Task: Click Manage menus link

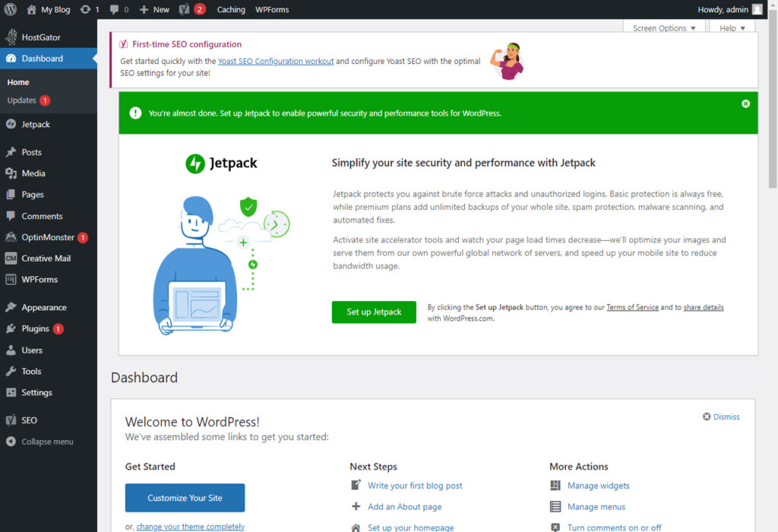Action: 596,507
